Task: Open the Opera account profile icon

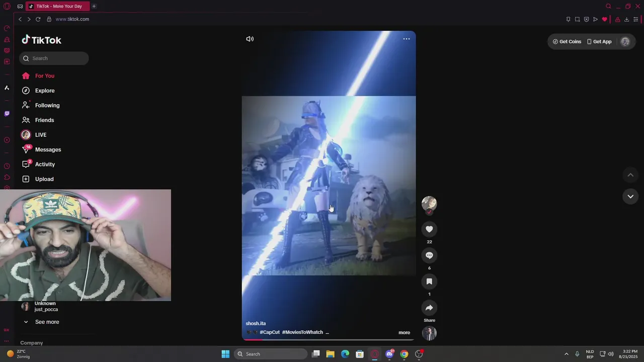Action: click(617, 19)
